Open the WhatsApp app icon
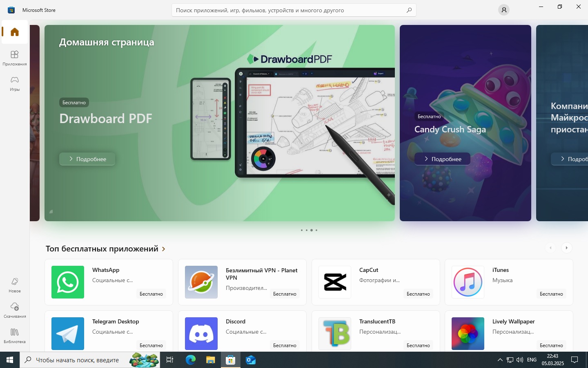This screenshot has width=588, height=368. pos(68,282)
